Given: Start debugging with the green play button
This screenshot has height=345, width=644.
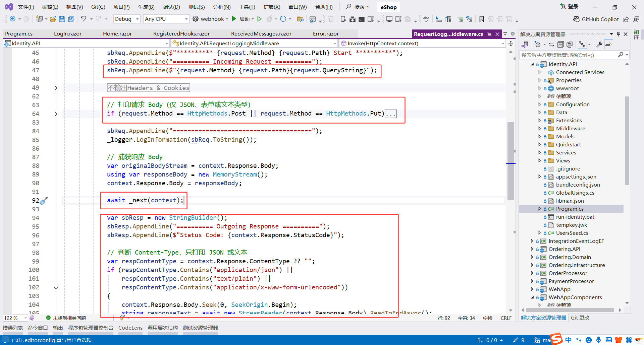Looking at the screenshot, I should pyautogui.click(x=234, y=19).
